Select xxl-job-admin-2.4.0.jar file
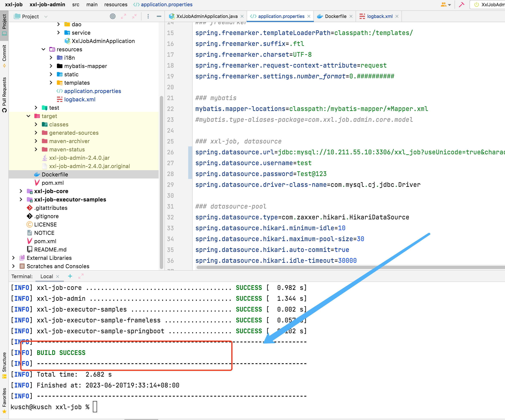505x420 pixels. click(76, 158)
